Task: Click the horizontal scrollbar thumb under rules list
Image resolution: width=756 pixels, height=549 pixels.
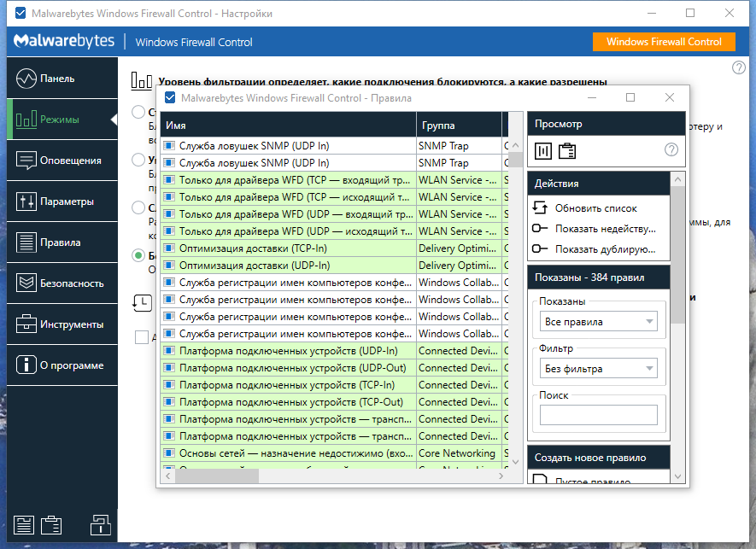Action: (x=217, y=476)
